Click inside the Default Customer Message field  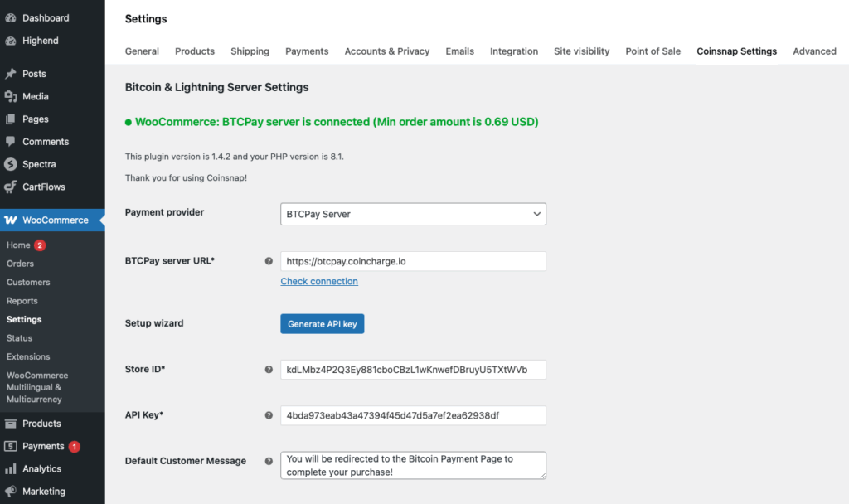413,465
